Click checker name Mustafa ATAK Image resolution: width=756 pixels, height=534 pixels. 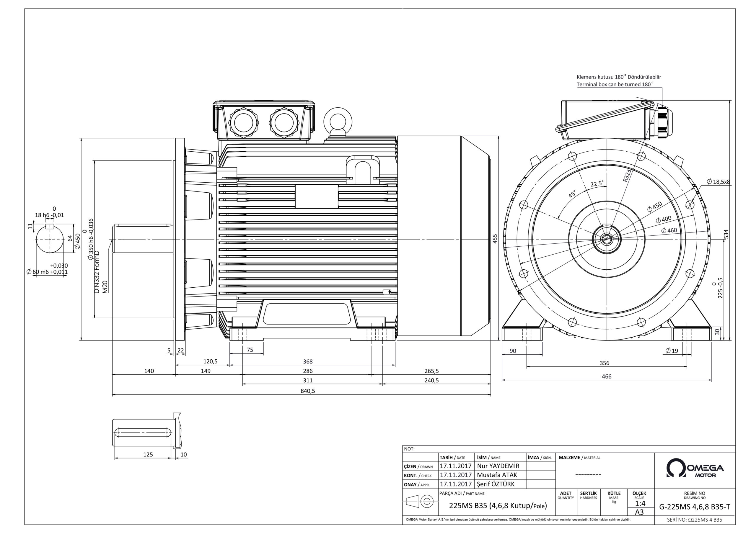497,475
